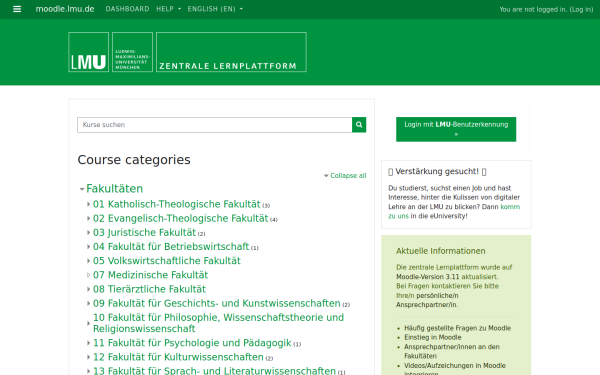The height and width of the screenshot is (375, 600).
Task: Open 09 Fakultät für Geschichts- und Kunstwissenschaften
Action: (217, 303)
